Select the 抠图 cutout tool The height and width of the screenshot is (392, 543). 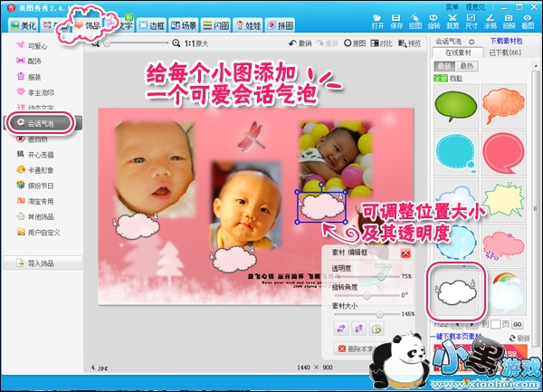415,22
